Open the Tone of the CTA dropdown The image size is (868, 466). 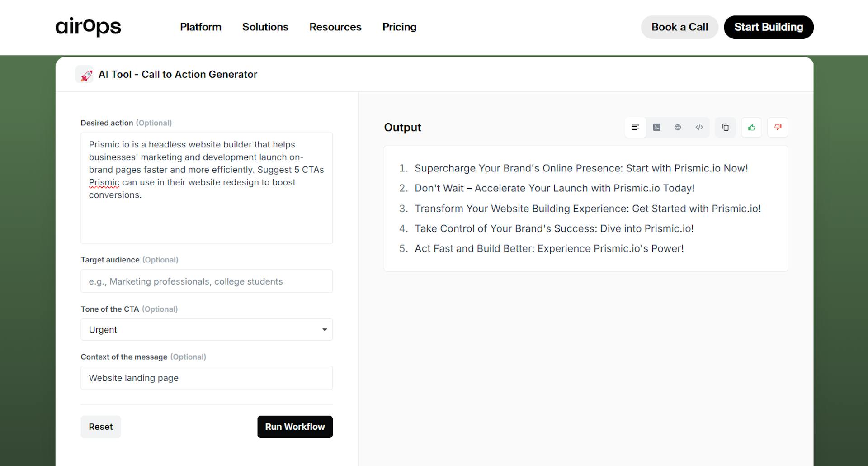click(206, 329)
